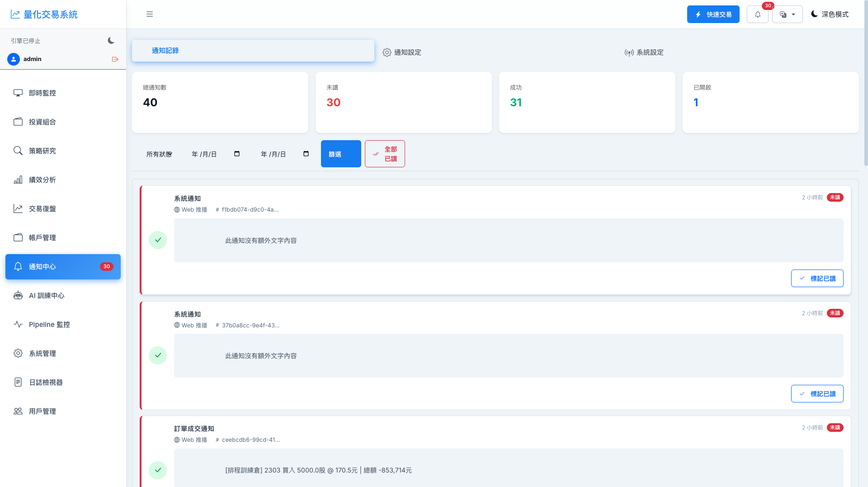This screenshot has height=487, width=868.
Task: Mark all as read with 全部已讀
Action: coord(385,154)
